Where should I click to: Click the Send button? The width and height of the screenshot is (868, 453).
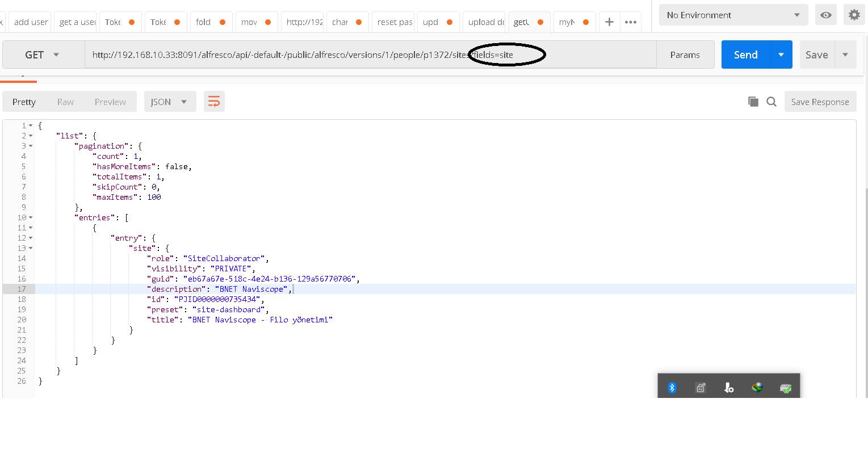coord(746,54)
